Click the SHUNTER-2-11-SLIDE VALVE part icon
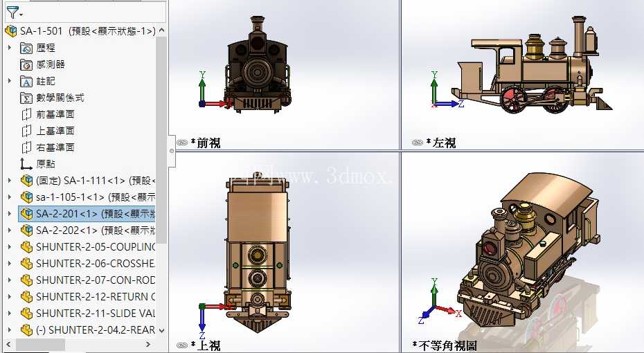 [26, 313]
